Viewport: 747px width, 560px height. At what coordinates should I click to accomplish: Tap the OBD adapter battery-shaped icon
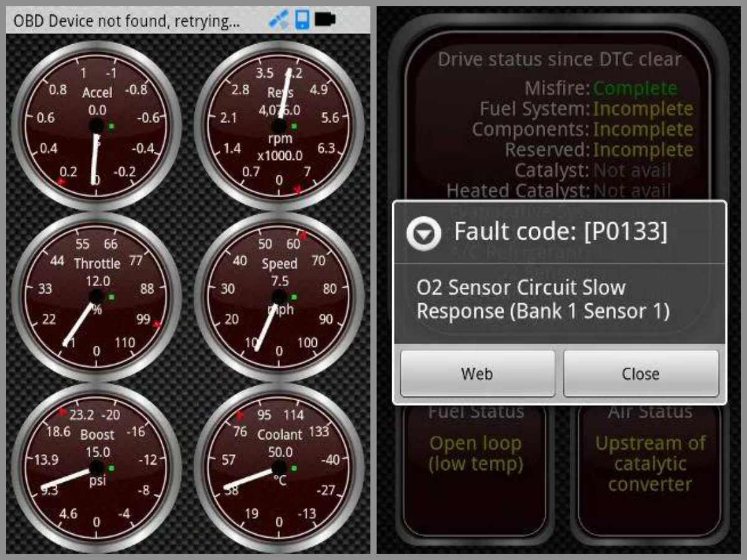[x=325, y=20]
